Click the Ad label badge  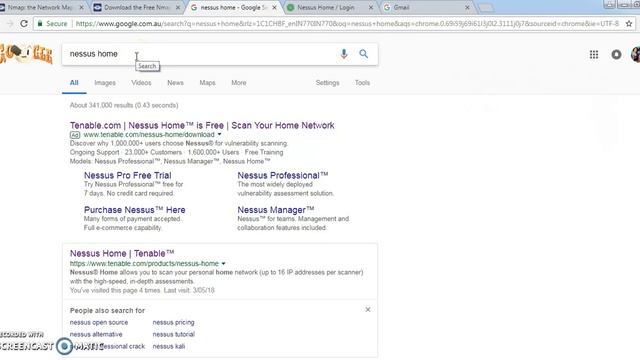(75, 135)
